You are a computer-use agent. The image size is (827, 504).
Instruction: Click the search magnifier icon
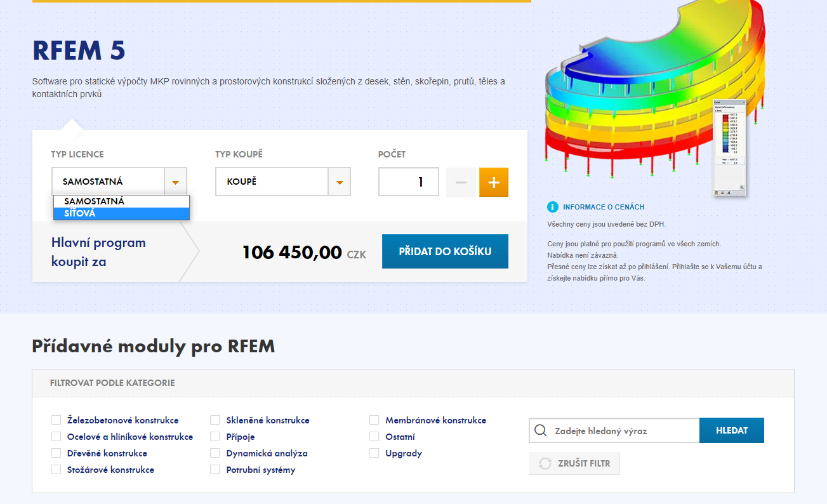(x=541, y=430)
